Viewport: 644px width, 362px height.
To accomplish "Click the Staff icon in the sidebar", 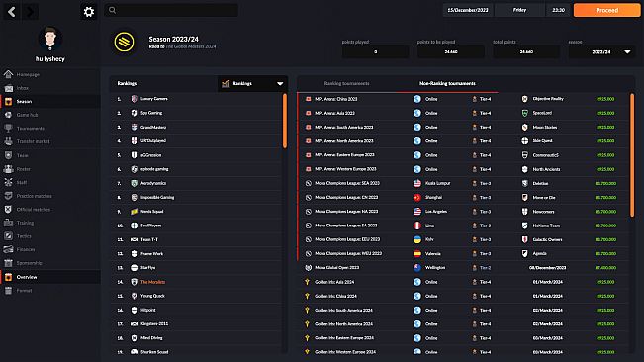I will [8, 182].
